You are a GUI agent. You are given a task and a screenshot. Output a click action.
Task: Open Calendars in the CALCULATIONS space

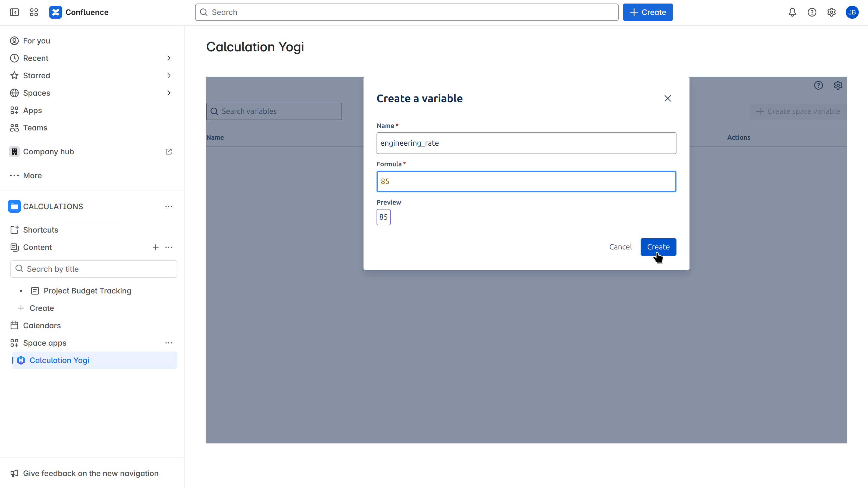tap(42, 326)
